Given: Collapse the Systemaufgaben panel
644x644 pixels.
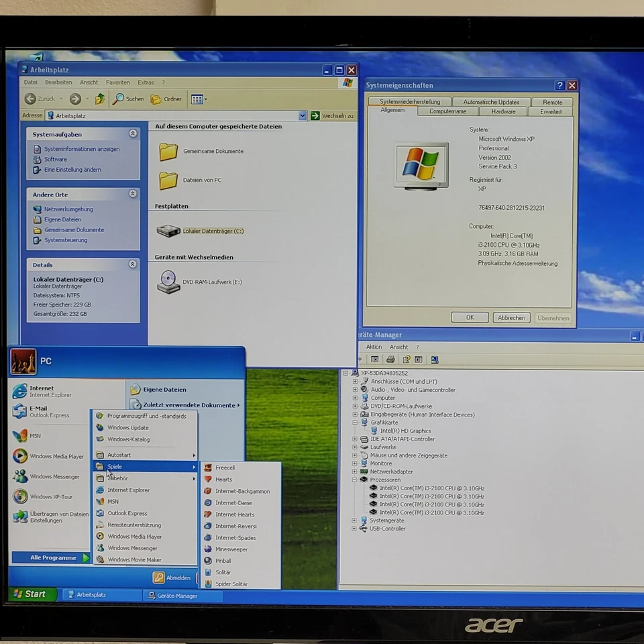Looking at the screenshot, I should pyautogui.click(x=132, y=133).
